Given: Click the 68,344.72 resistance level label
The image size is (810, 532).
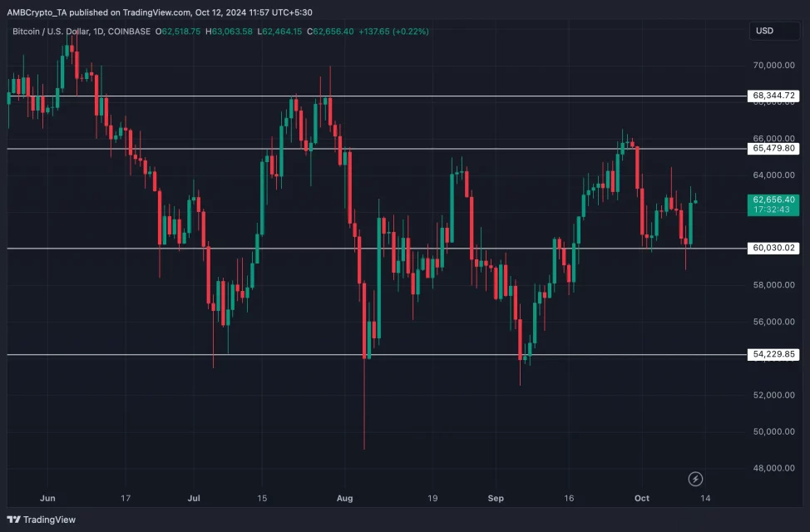Looking at the screenshot, I should pyautogui.click(x=772, y=96).
